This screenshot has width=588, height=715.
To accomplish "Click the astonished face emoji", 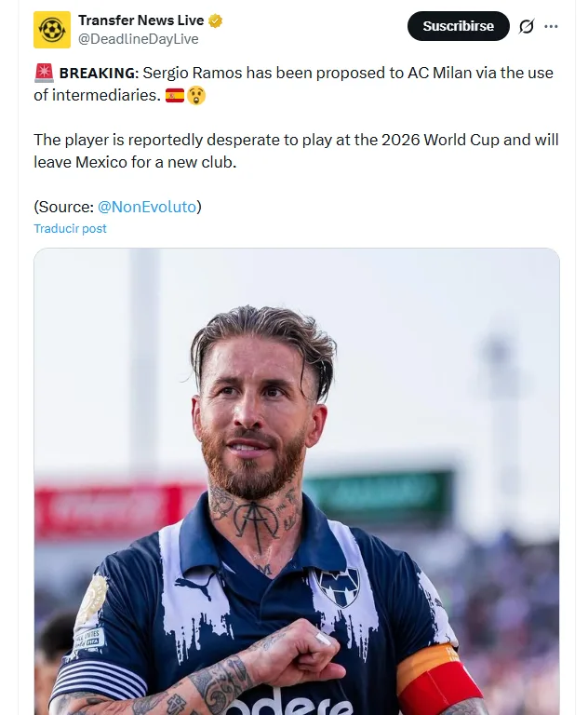I will [195, 95].
